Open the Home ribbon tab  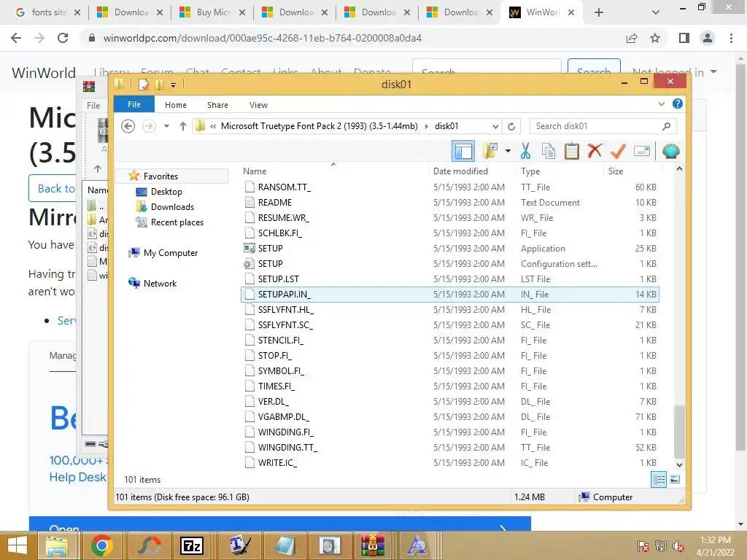176,105
